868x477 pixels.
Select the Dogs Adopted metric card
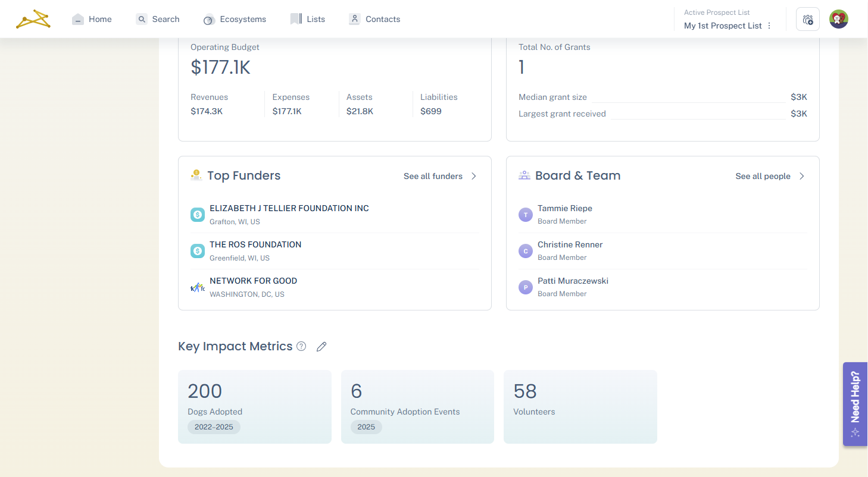pyautogui.click(x=254, y=407)
